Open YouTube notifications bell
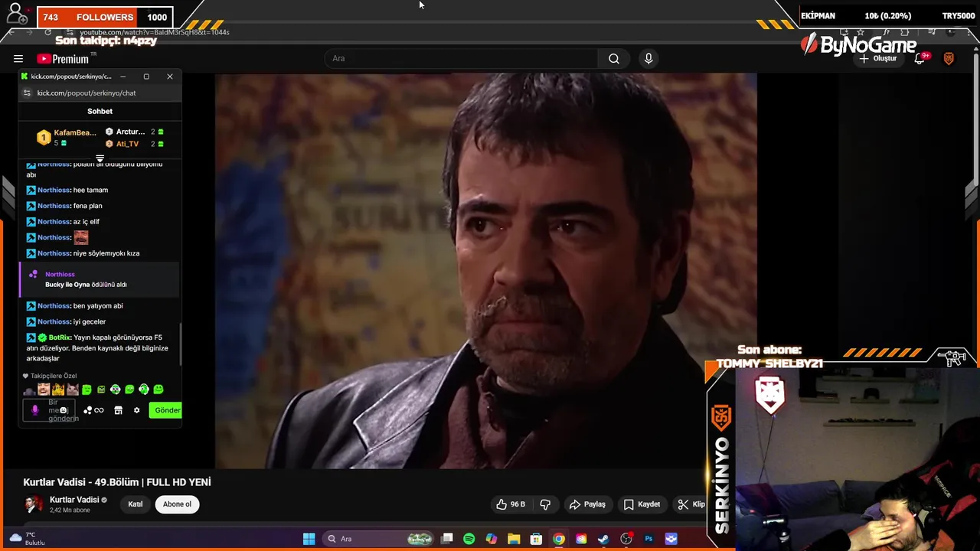Screen dimensions: 980x551 point(921,59)
